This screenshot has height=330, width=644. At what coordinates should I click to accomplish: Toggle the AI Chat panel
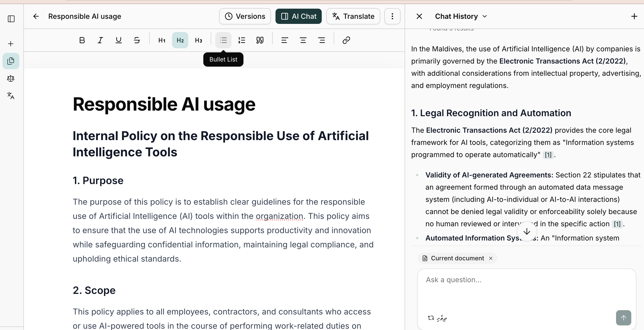click(298, 16)
